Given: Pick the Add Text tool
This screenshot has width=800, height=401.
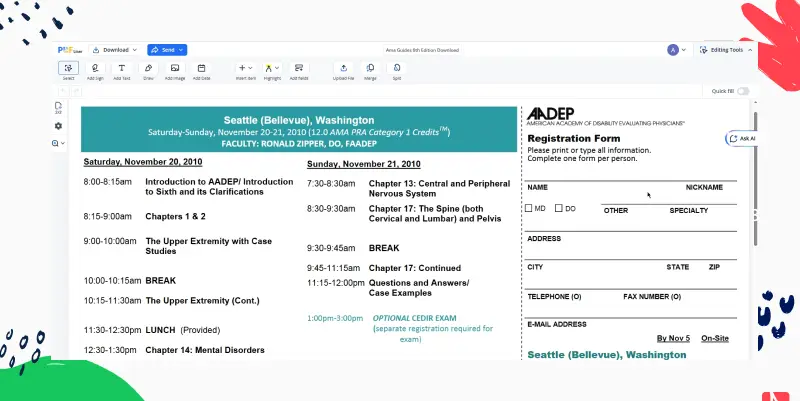Looking at the screenshot, I should (x=121, y=68).
